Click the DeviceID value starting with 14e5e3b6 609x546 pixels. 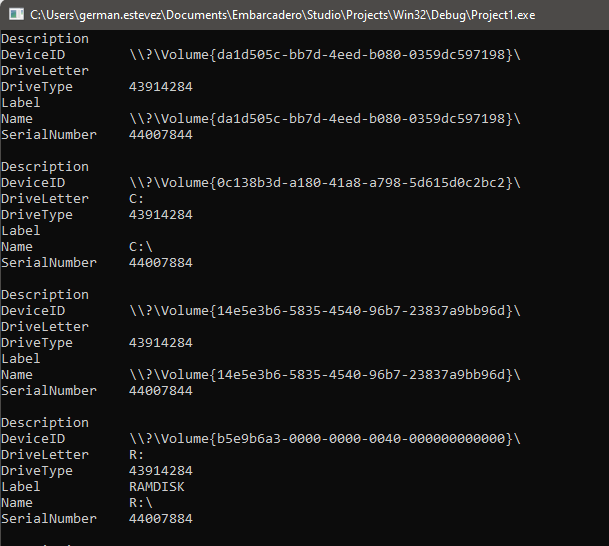pos(325,311)
